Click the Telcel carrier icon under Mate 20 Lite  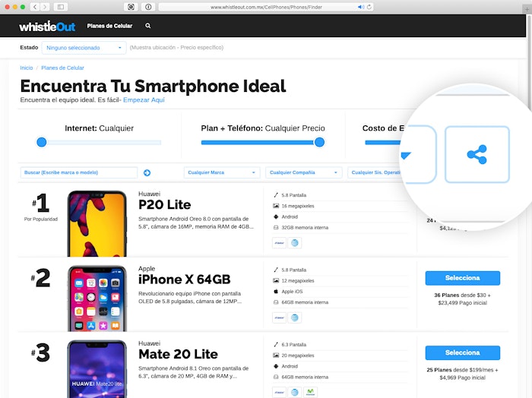pos(279,392)
